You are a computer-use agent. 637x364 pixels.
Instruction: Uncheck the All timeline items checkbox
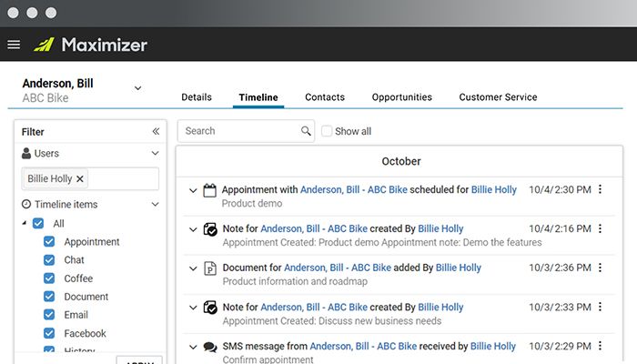(38, 223)
